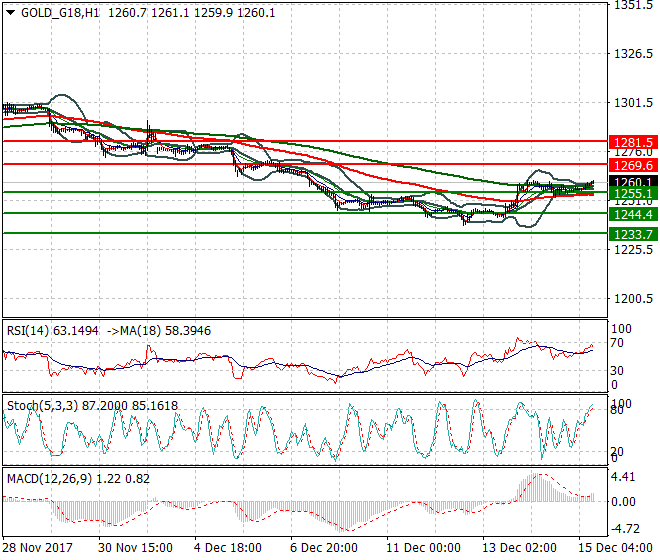Click the 6 Dec 20:00 time label

tap(324, 548)
